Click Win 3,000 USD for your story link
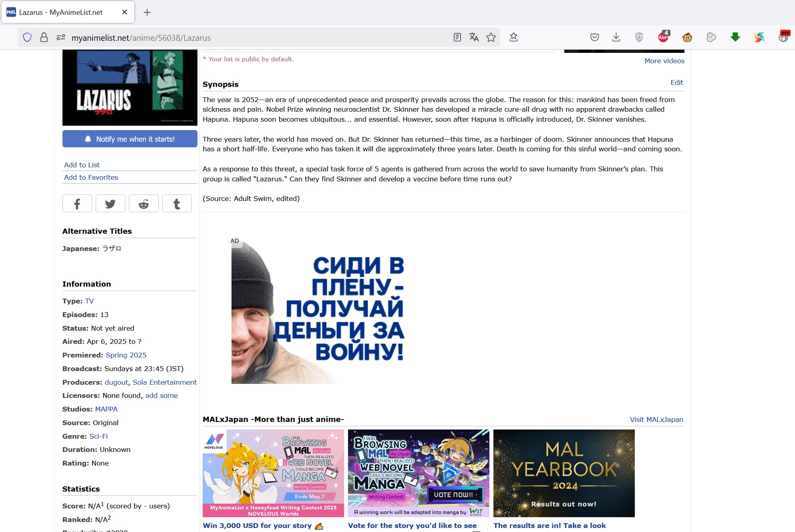The image size is (795, 532). coord(263,526)
